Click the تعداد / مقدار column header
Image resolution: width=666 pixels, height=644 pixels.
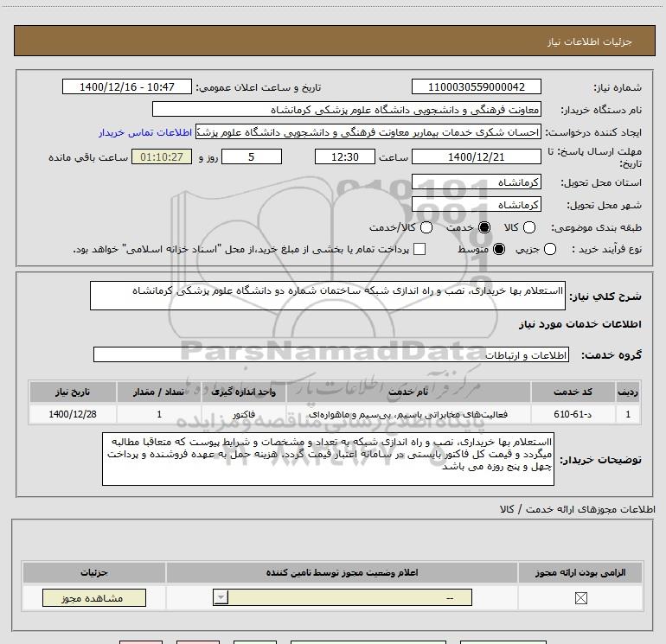[159, 392]
